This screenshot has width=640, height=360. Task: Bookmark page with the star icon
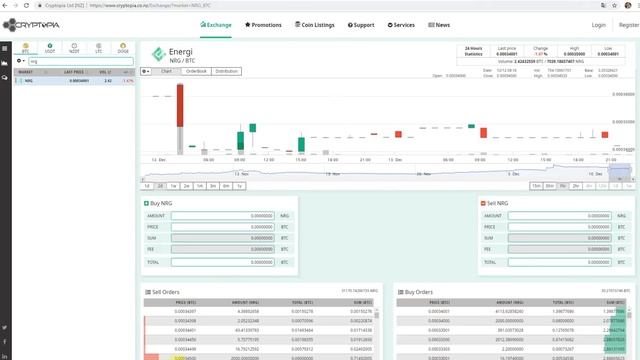pos(614,5)
